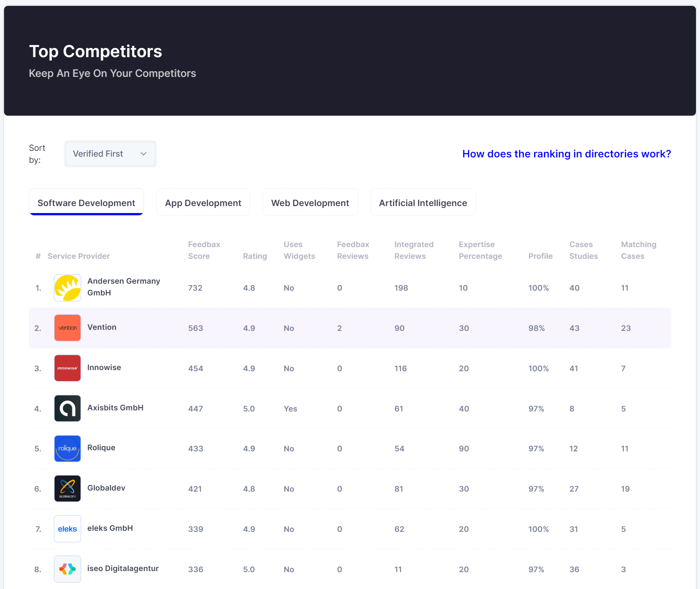This screenshot has width=700, height=589.
Task: Click Globaldev's Feedbax Score 421
Action: tap(195, 489)
